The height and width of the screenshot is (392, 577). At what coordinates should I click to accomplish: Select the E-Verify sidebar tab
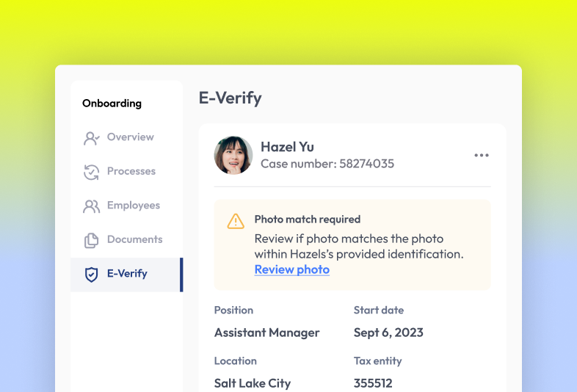point(127,274)
